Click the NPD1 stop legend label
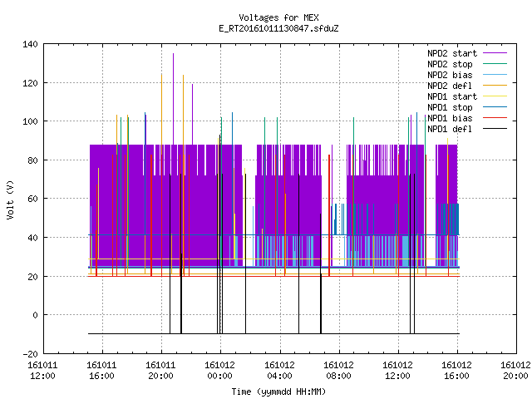The height and width of the screenshot is (399, 532). coord(450,107)
